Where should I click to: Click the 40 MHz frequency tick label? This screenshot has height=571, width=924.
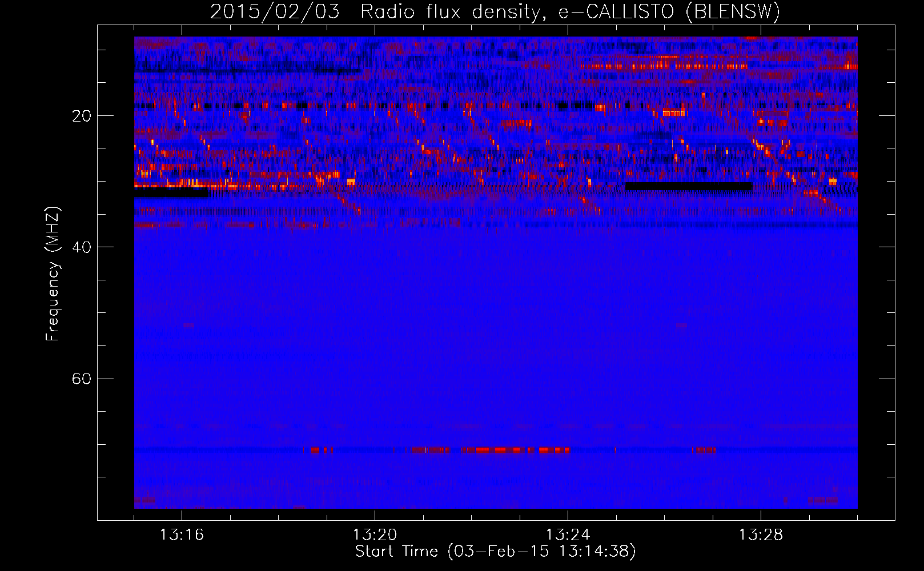pyautogui.click(x=81, y=247)
